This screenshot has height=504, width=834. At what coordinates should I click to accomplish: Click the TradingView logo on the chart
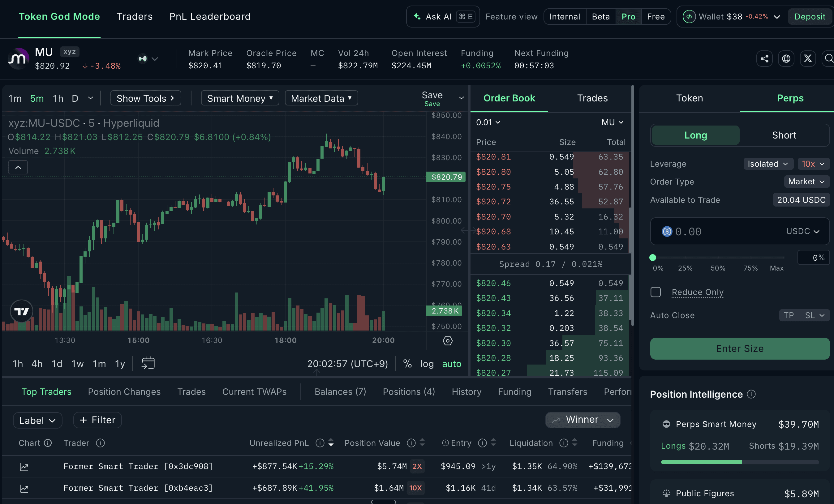point(22,311)
